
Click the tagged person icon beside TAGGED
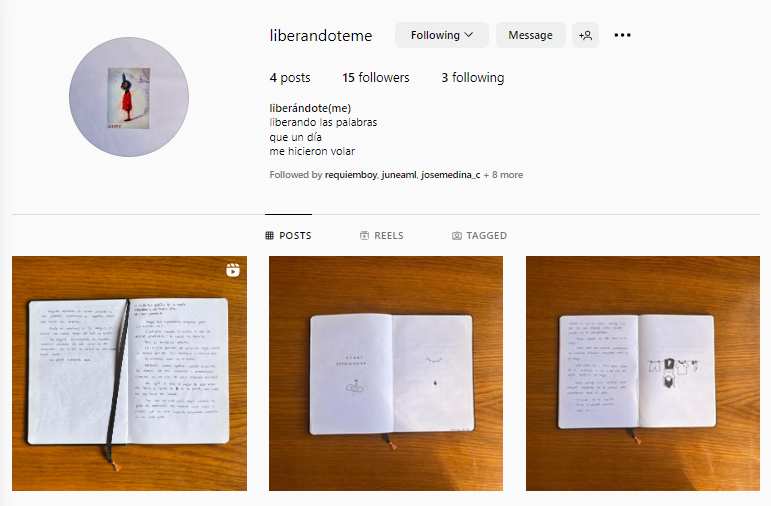[x=457, y=236]
